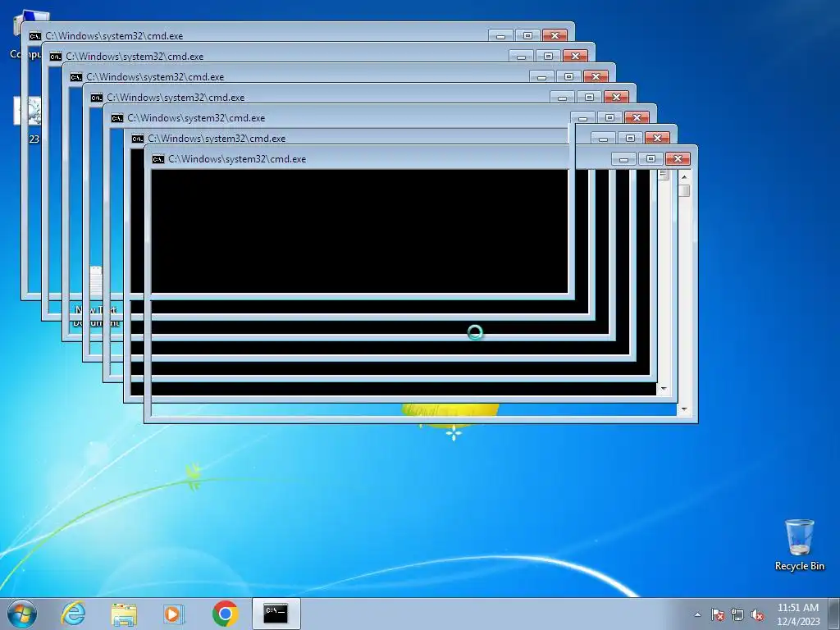
Task: Open system menu icon of third-from-top cmd.exe window
Action: point(75,77)
